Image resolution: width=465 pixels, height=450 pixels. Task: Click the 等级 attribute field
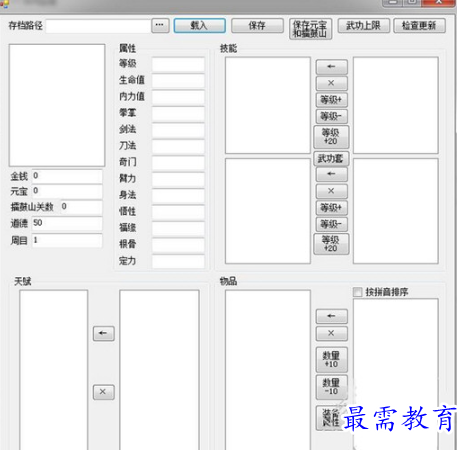click(178, 64)
